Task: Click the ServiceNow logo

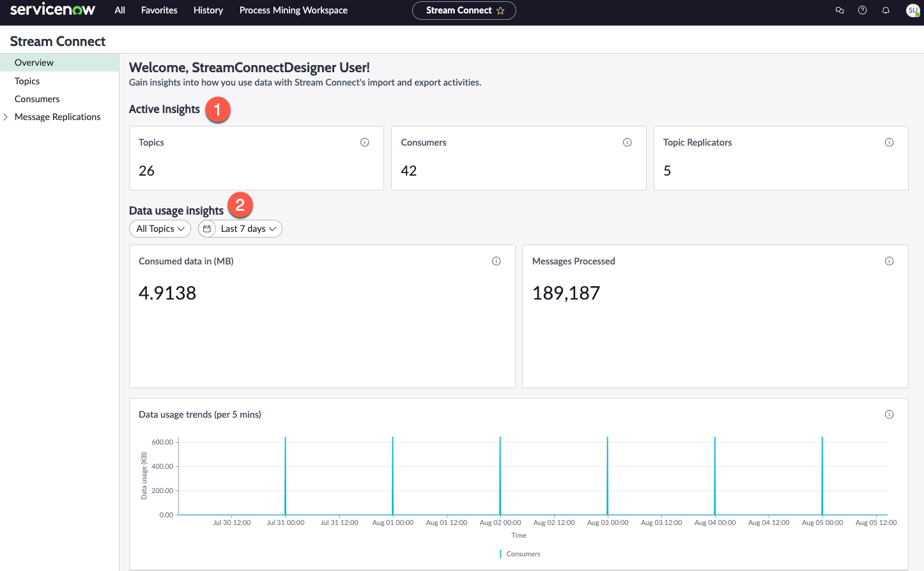Action: [x=52, y=10]
